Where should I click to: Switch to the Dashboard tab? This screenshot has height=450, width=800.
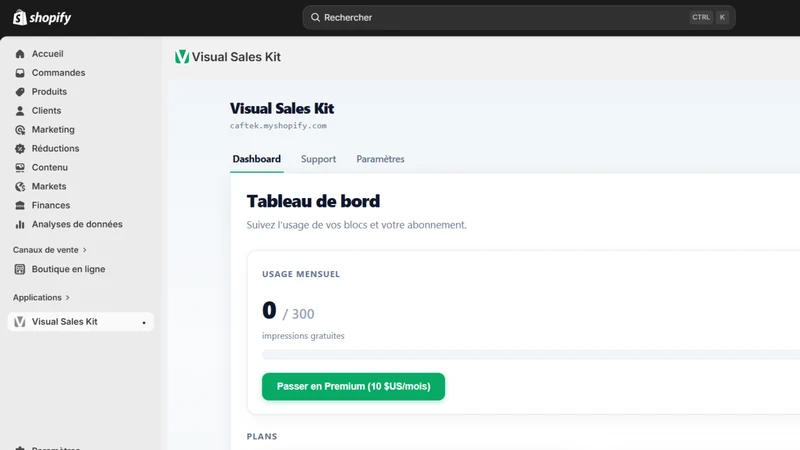coord(257,159)
